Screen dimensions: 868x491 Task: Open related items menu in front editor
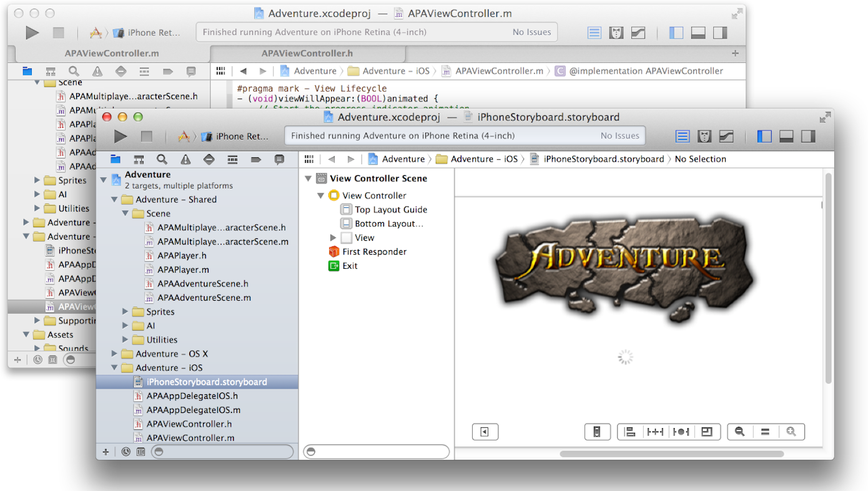click(309, 159)
